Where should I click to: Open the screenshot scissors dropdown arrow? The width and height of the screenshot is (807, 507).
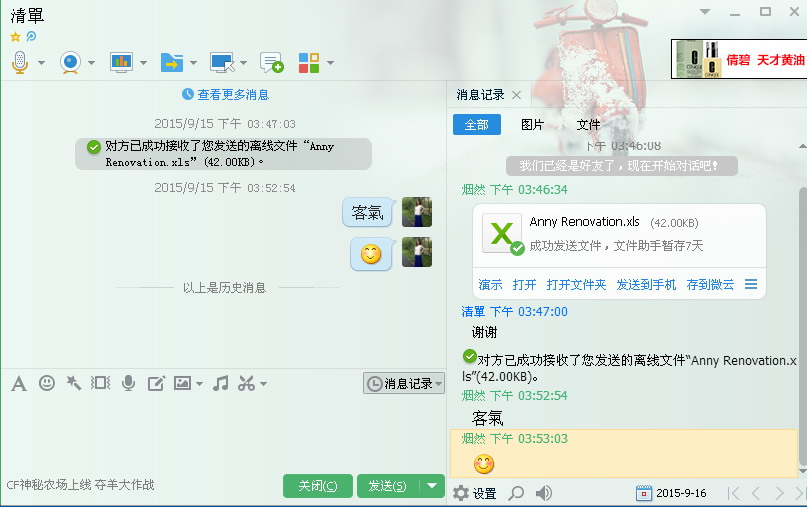[x=263, y=383]
